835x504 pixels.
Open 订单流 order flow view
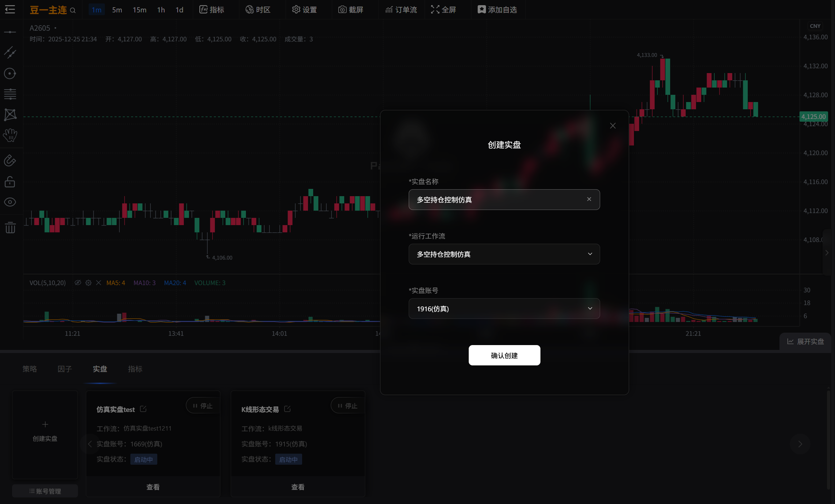(x=401, y=10)
